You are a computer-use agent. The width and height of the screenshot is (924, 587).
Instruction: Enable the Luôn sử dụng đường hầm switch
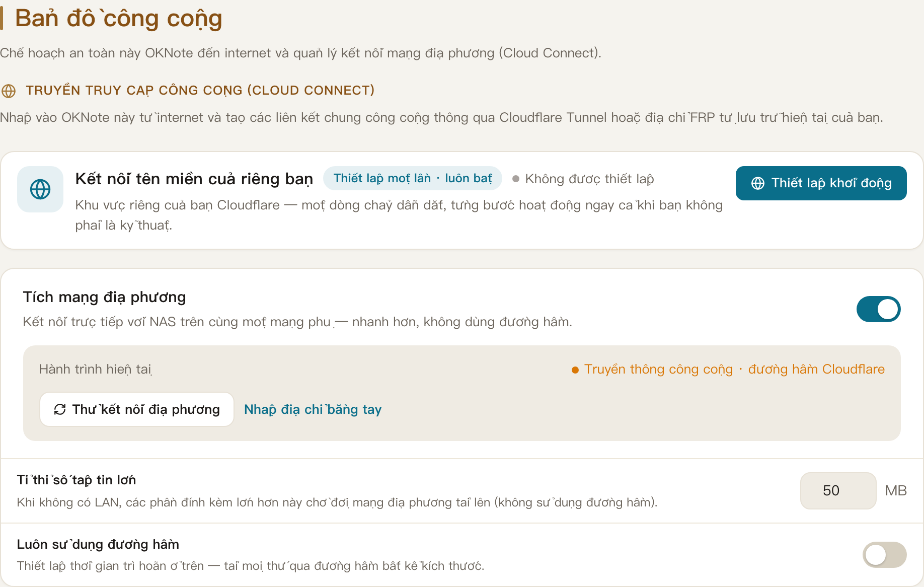(x=884, y=555)
